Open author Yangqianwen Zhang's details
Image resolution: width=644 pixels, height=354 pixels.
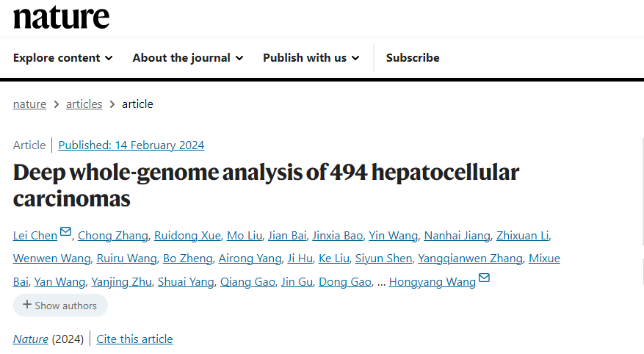(x=471, y=259)
